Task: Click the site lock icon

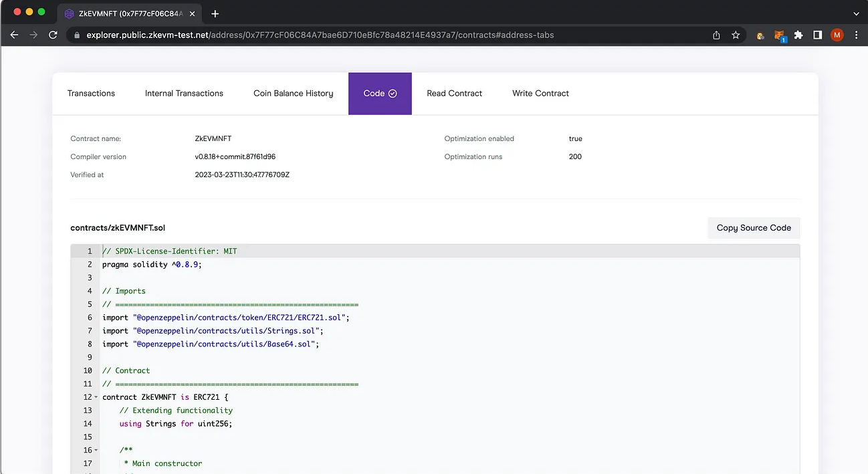Action: (x=78, y=35)
